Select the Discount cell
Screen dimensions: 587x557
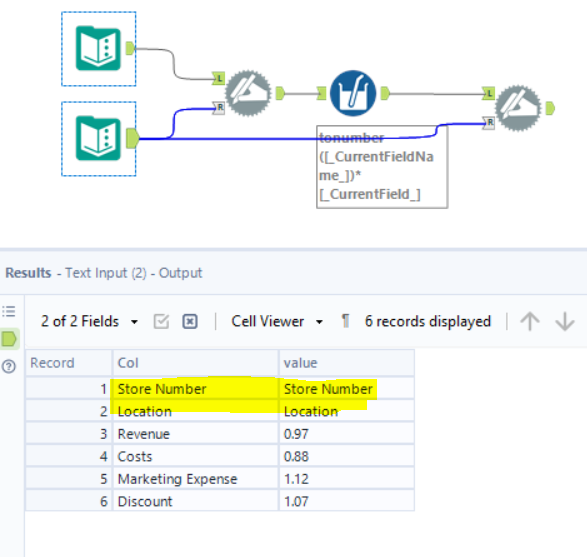click(195, 501)
